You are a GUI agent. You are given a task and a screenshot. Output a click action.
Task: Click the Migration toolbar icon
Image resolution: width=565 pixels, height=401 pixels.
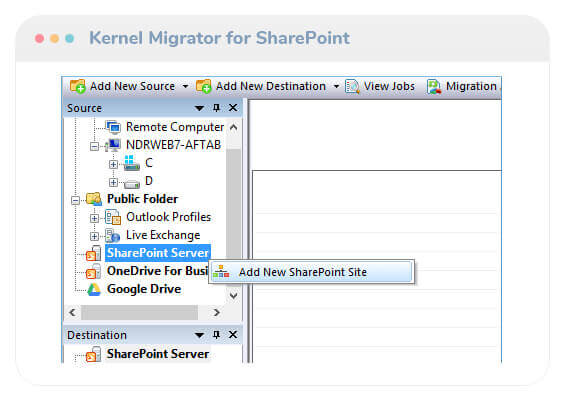[434, 86]
